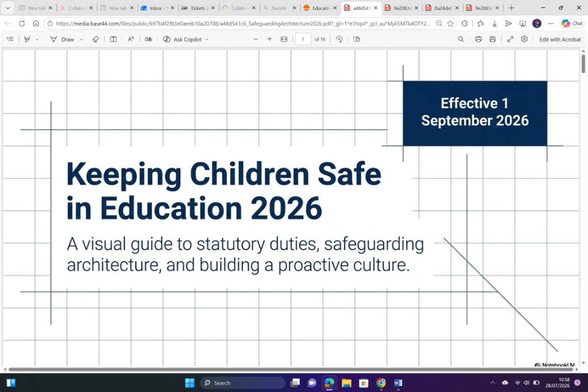Viewport: 588px width, 392px height.
Task: Click the address bar URL
Action: [x=243, y=23]
